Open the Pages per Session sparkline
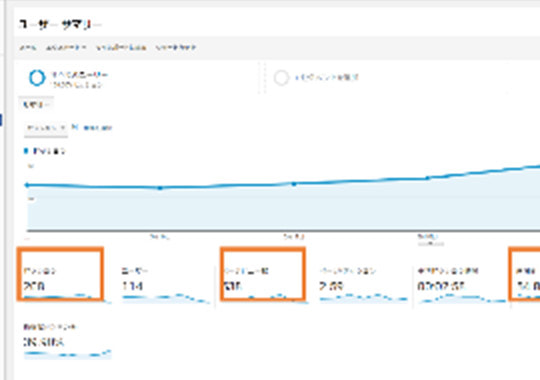The image size is (540, 380). [x=363, y=297]
